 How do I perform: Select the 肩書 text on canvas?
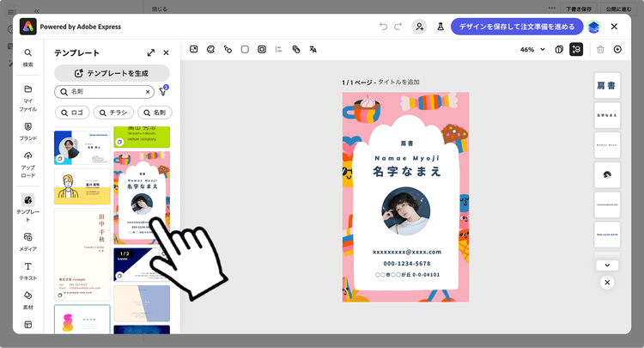407,143
